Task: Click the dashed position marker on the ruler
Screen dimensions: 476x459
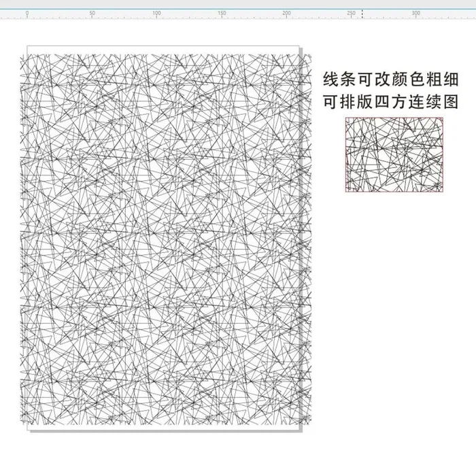Action: [362, 13]
